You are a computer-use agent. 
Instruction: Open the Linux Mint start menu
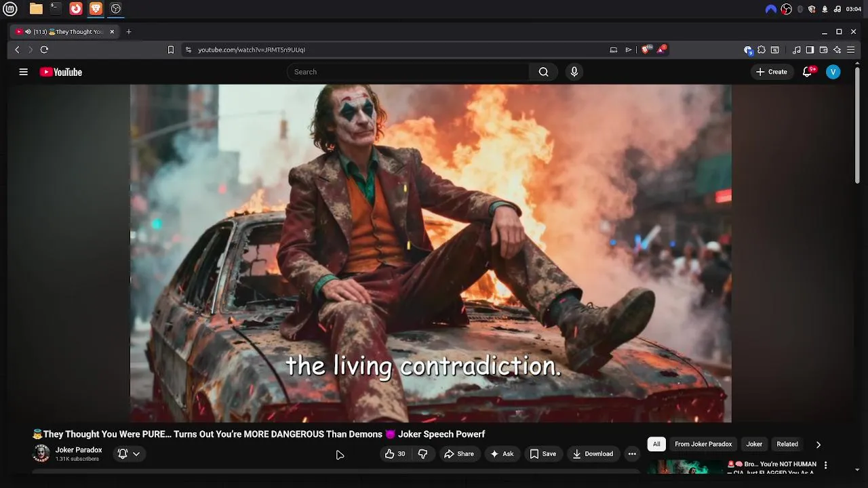click(10, 9)
